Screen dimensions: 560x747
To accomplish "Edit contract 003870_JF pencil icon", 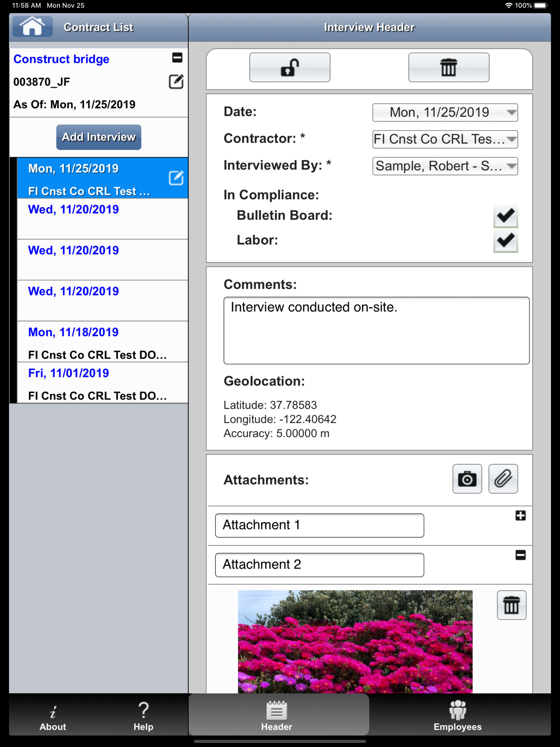I will coord(176,81).
